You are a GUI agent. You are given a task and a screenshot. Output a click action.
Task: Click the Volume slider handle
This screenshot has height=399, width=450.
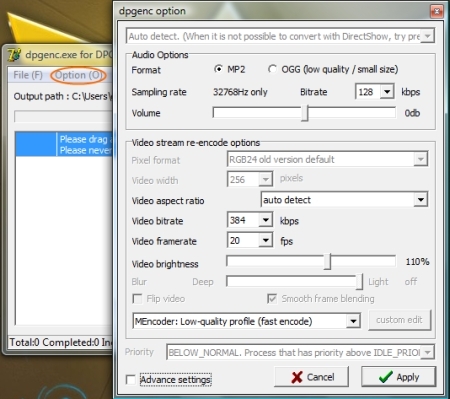(x=305, y=113)
